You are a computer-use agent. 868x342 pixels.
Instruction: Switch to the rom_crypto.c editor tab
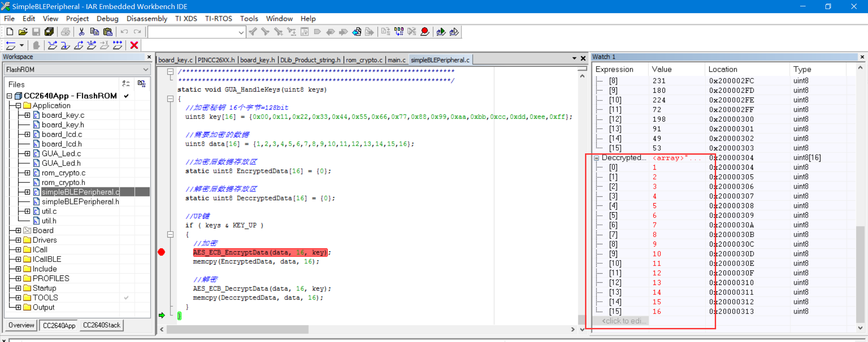pyautogui.click(x=364, y=60)
